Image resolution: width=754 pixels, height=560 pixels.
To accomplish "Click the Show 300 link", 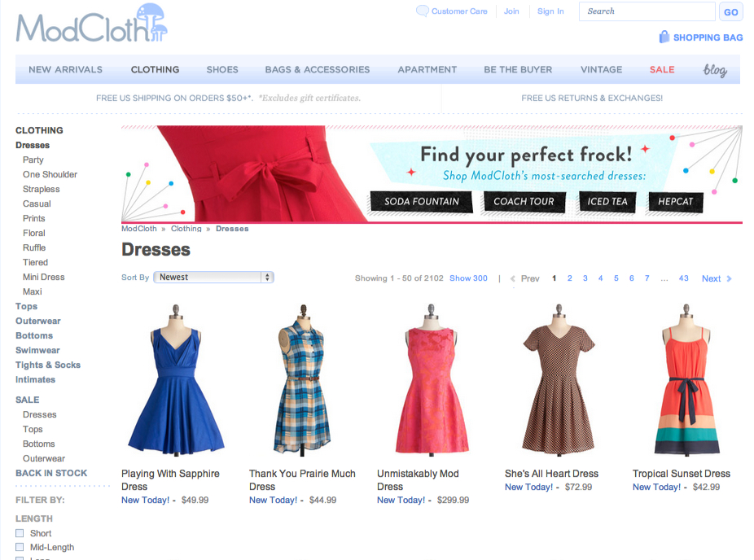I will [x=468, y=278].
